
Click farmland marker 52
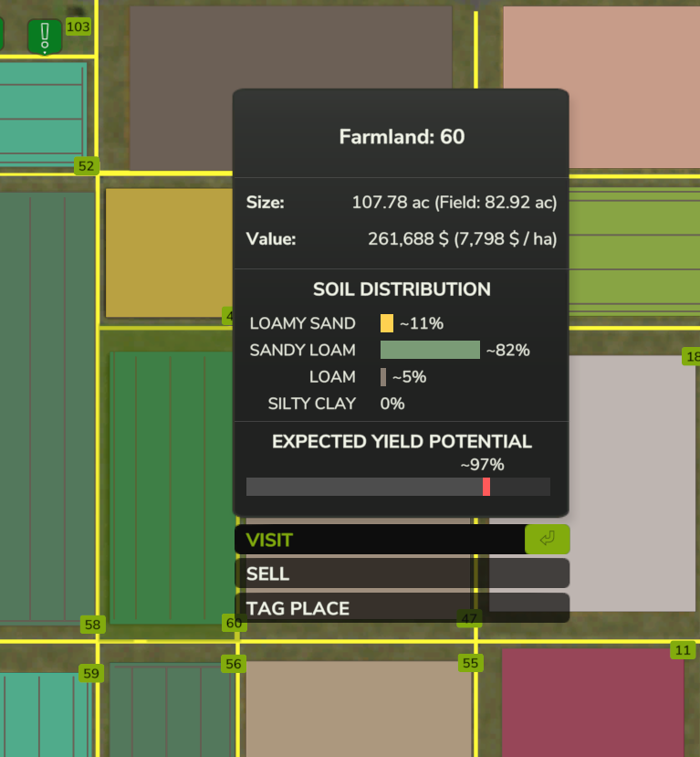tap(87, 166)
